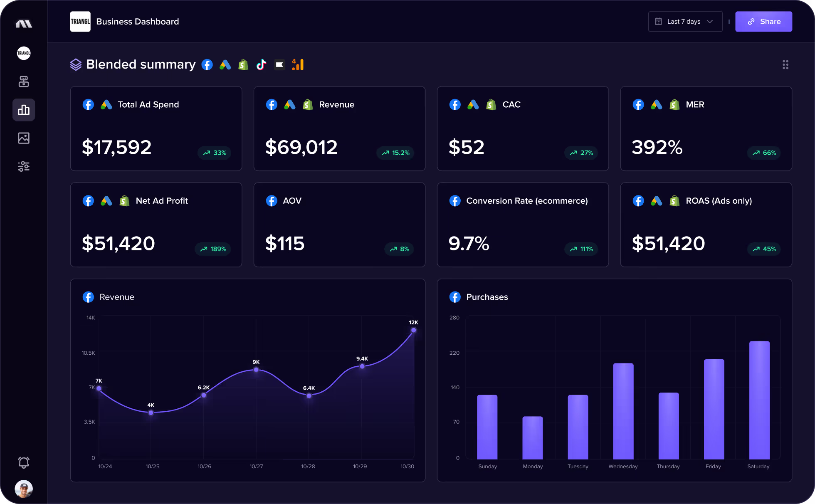Click the 9K data point on Revenue chart
The height and width of the screenshot is (504, 815).
(x=256, y=370)
